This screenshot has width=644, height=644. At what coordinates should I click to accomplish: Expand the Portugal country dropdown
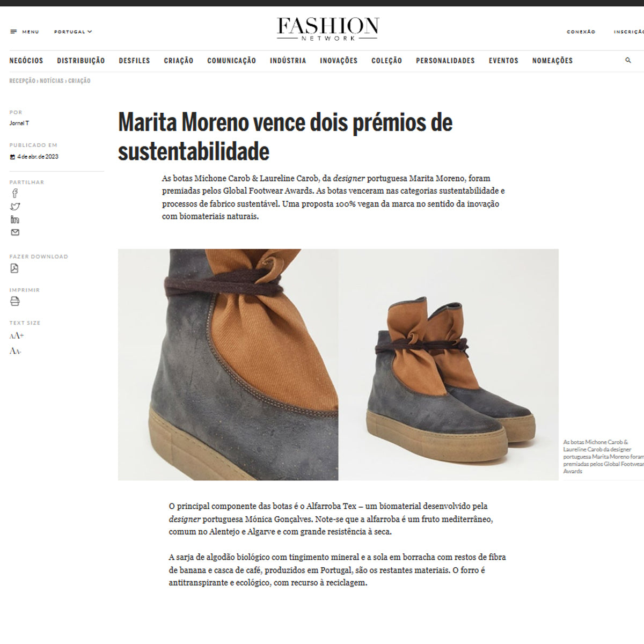pos(73,32)
